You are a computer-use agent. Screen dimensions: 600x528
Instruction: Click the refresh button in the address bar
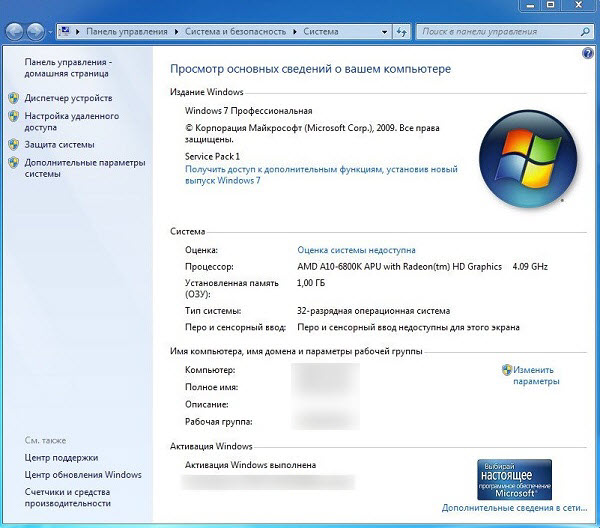click(401, 32)
